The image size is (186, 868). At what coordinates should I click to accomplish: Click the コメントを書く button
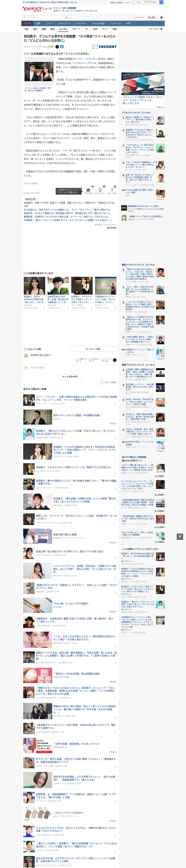93,349
